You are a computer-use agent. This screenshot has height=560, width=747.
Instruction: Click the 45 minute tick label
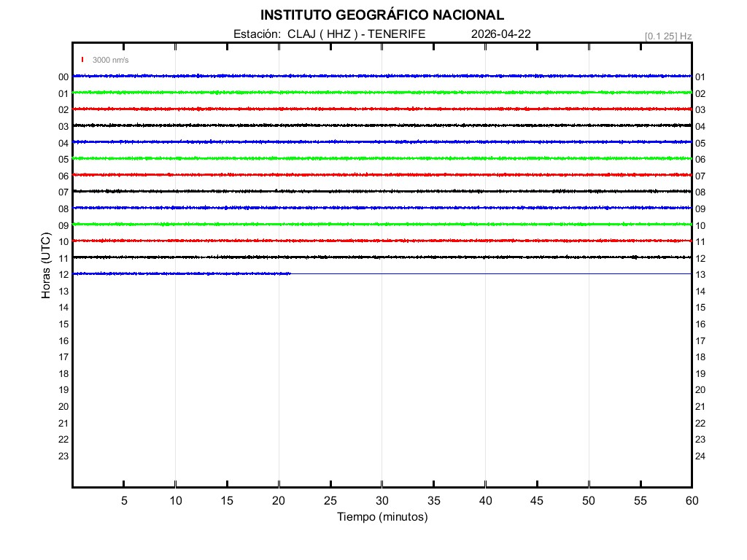click(537, 500)
